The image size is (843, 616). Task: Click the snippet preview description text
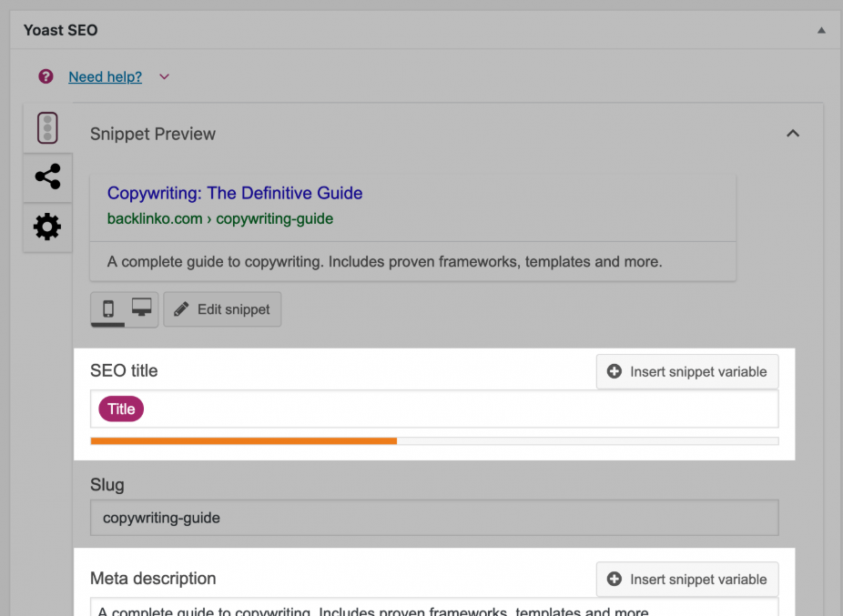[x=384, y=262]
